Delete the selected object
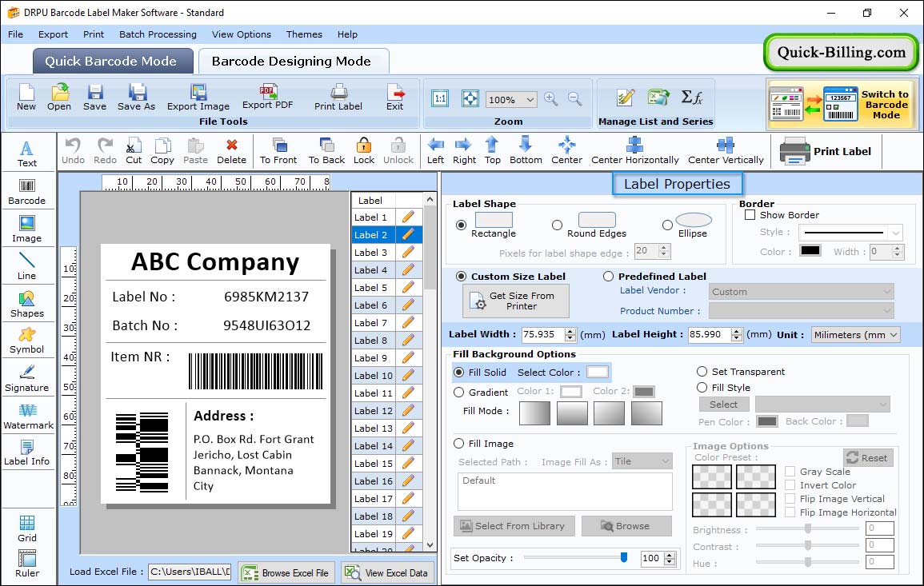Viewport: 924px width, 586px height. click(x=231, y=151)
